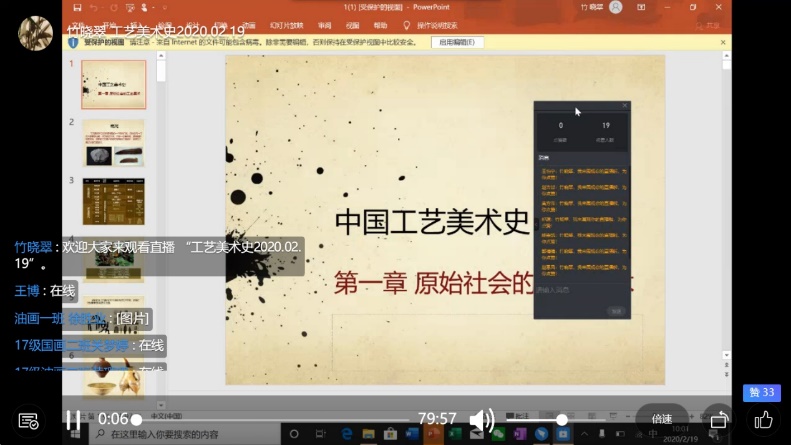Viewport: 791px width, 445px height.
Task: Adjust the volume slider
Action: (562, 420)
